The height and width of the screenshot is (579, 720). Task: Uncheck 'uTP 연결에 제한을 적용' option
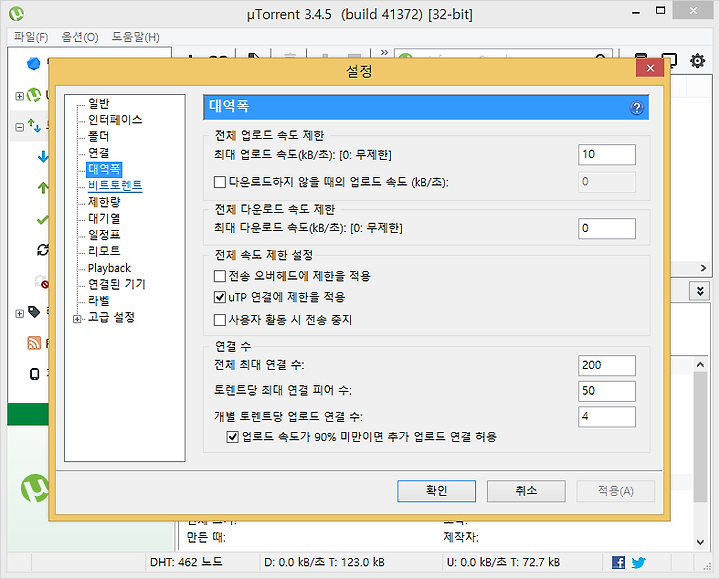[219, 297]
